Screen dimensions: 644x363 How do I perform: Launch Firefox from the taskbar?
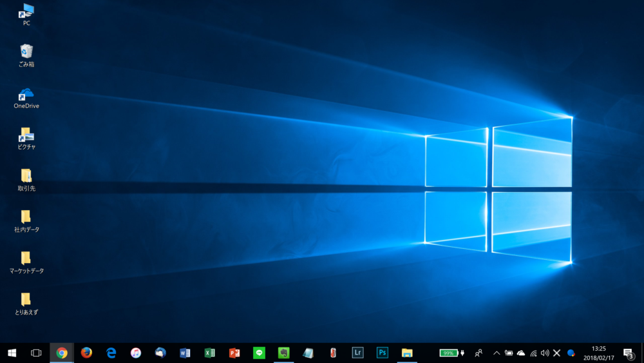(x=86, y=353)
